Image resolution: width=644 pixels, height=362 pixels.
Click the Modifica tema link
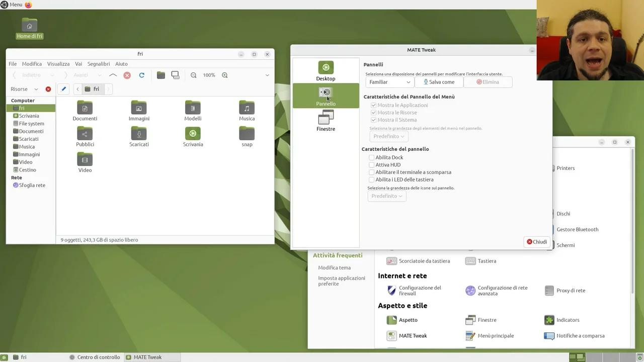tap(334, 267)
